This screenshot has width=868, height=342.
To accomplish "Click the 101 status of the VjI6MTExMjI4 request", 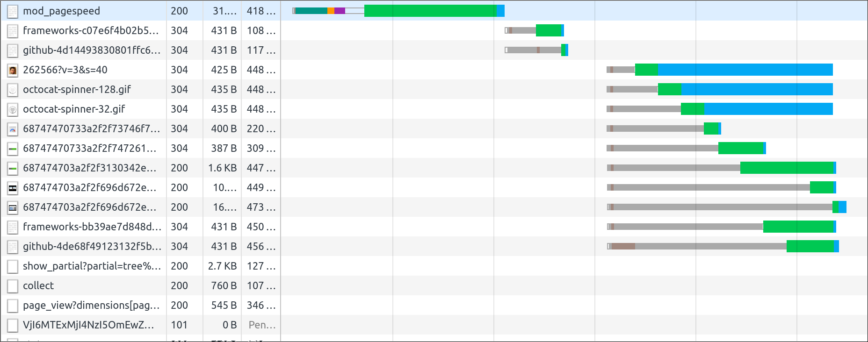I will (179, 325).
